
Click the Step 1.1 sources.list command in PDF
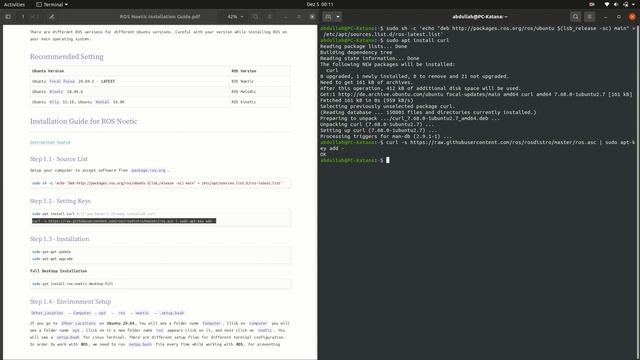click(x=157, y=183)
